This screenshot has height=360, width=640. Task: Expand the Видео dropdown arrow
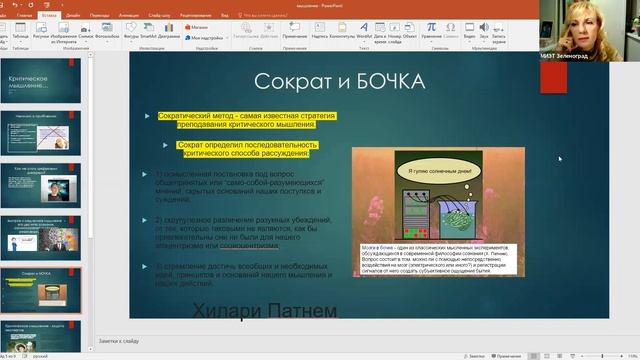click(x=469, y=42)
